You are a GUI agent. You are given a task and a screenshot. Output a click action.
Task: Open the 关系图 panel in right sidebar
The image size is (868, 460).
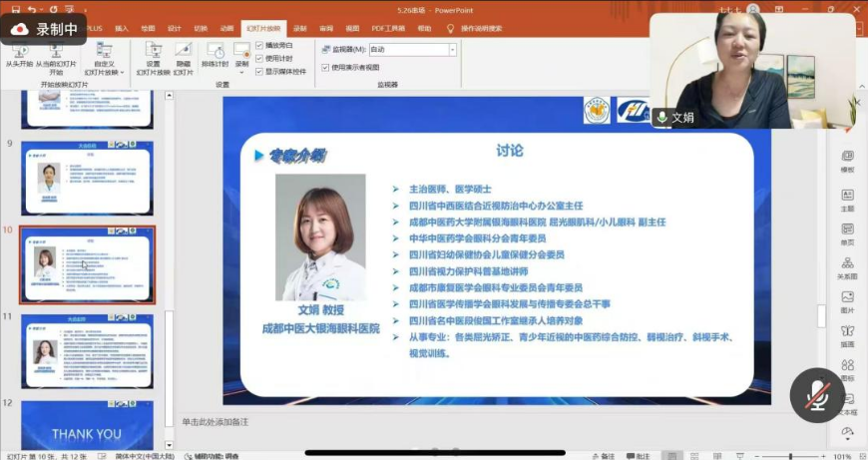click(847, 268)
